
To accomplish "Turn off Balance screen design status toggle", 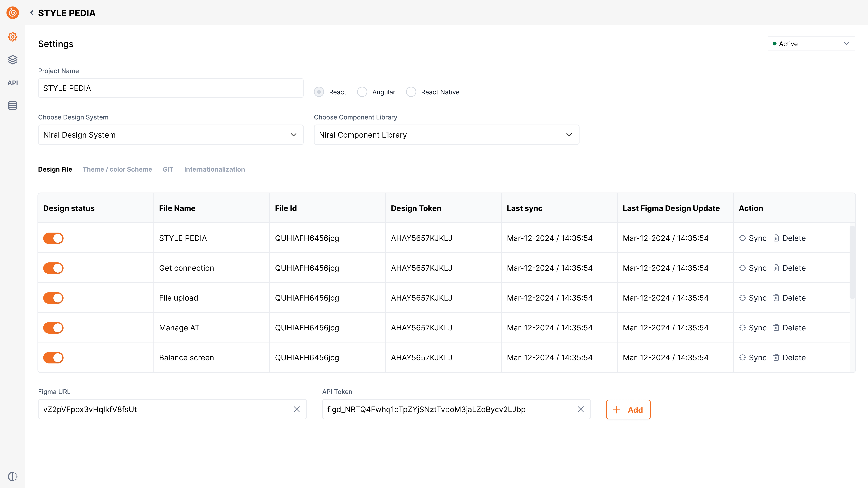I will coord(53,358).
